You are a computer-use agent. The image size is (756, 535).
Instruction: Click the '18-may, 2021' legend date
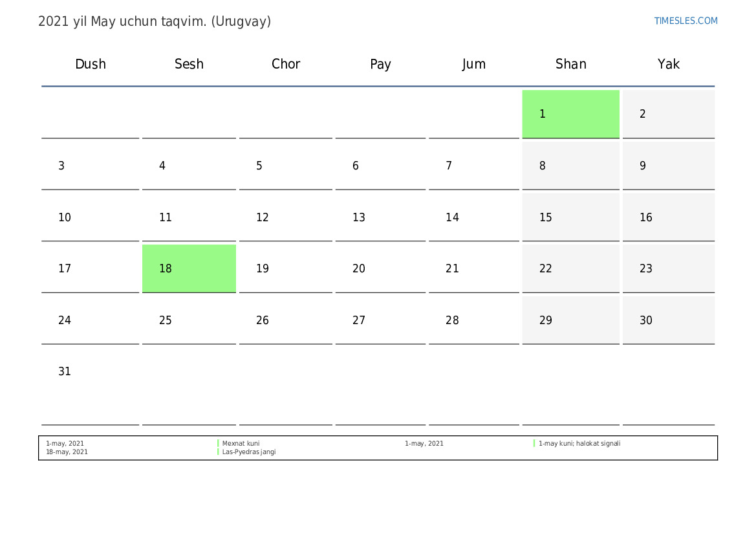click(x=67, y=452)
